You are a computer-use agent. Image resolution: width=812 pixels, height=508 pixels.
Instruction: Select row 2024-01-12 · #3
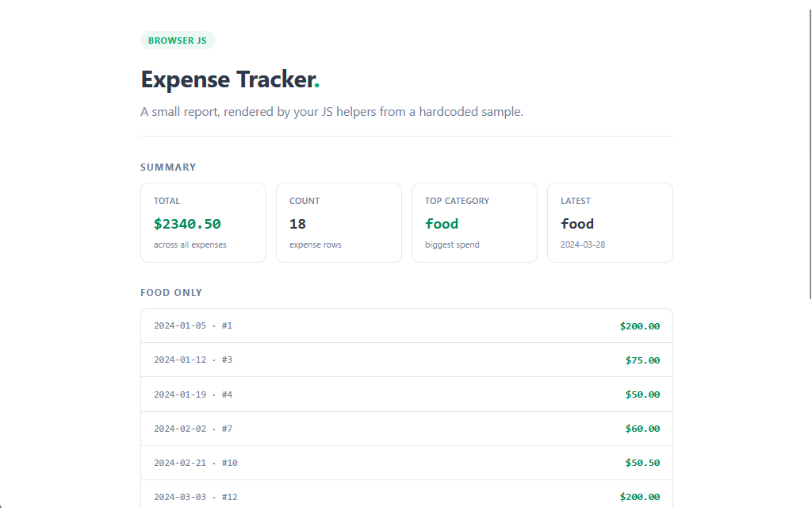407,360
